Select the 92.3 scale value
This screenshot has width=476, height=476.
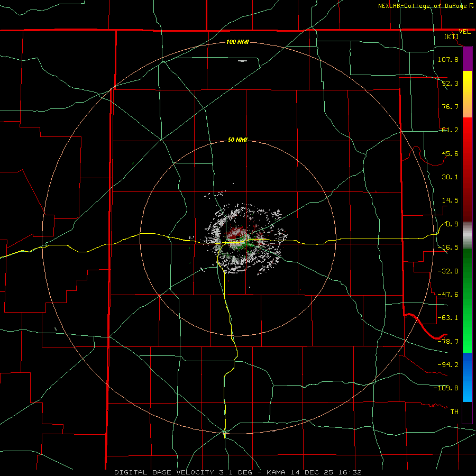click(450, 83)
